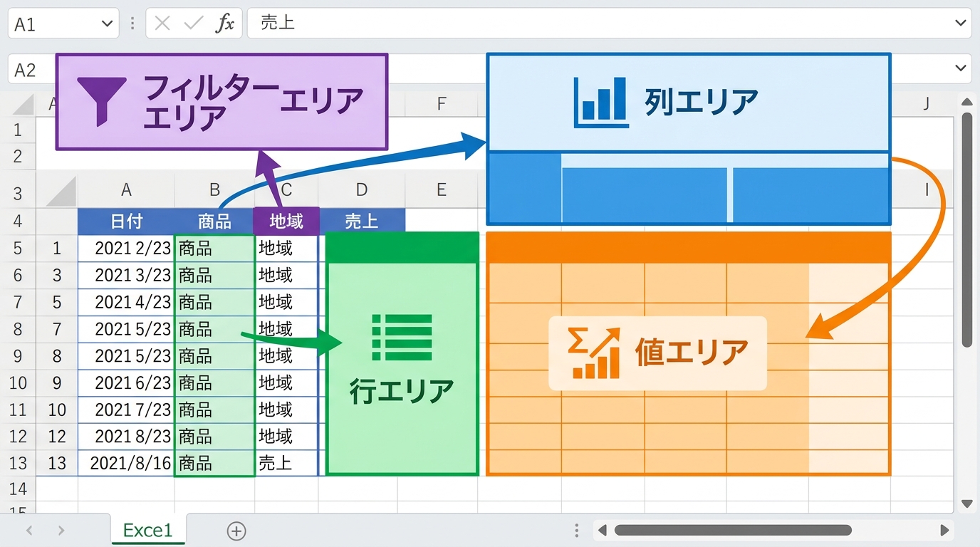Click the green list icon above 行エリア
This screenshot has height=547, width=980.
click(x=402, y=337)
